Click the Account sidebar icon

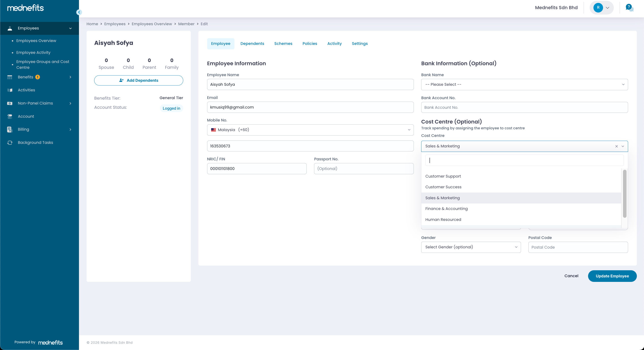[x=10, y=116]
